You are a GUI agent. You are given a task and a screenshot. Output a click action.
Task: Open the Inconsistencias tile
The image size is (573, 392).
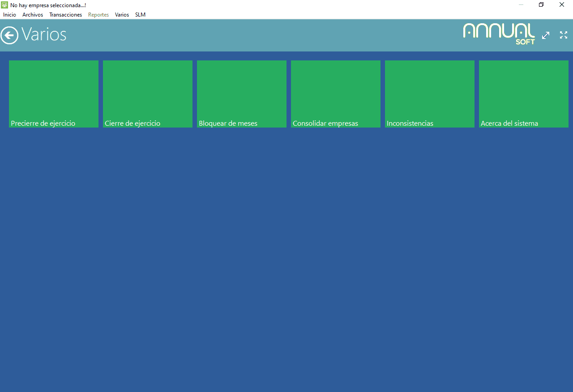click(430, 94)
